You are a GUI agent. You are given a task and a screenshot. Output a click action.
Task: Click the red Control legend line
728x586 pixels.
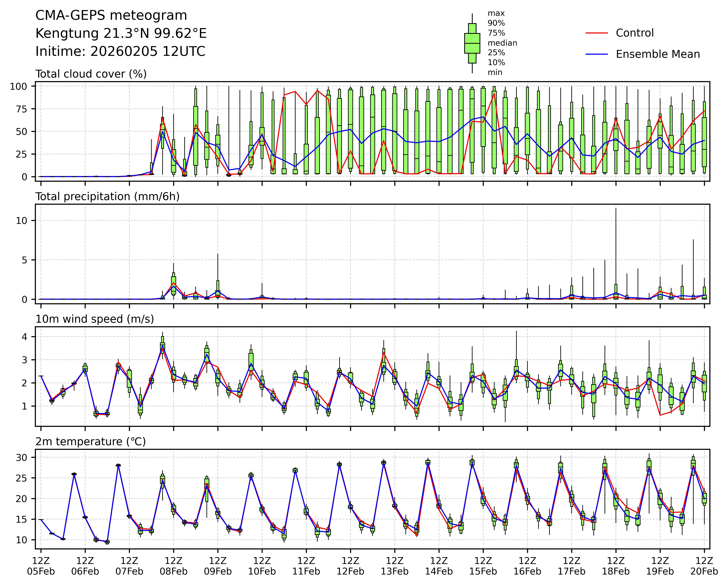pos(596,33)
